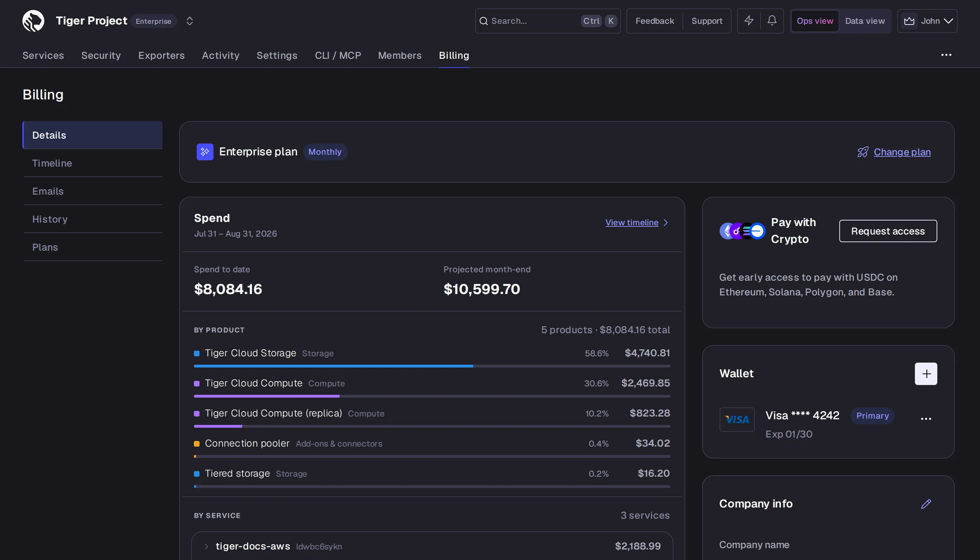Image resolution: width=980 pixels, height=560 pixels.
Task: Open the project switcher chevrons
Action: point(190,21)
